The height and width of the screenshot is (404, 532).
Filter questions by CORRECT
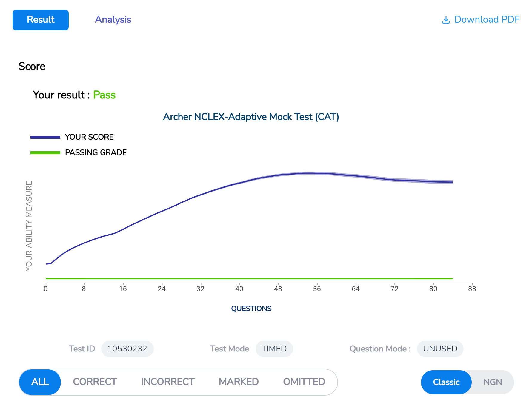click(x=95, y=382)
